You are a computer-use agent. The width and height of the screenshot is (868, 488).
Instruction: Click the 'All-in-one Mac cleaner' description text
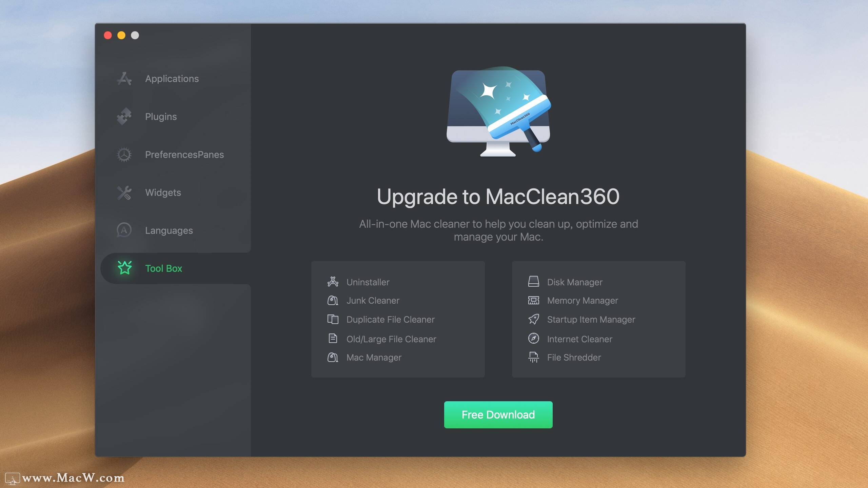[498, 230]
